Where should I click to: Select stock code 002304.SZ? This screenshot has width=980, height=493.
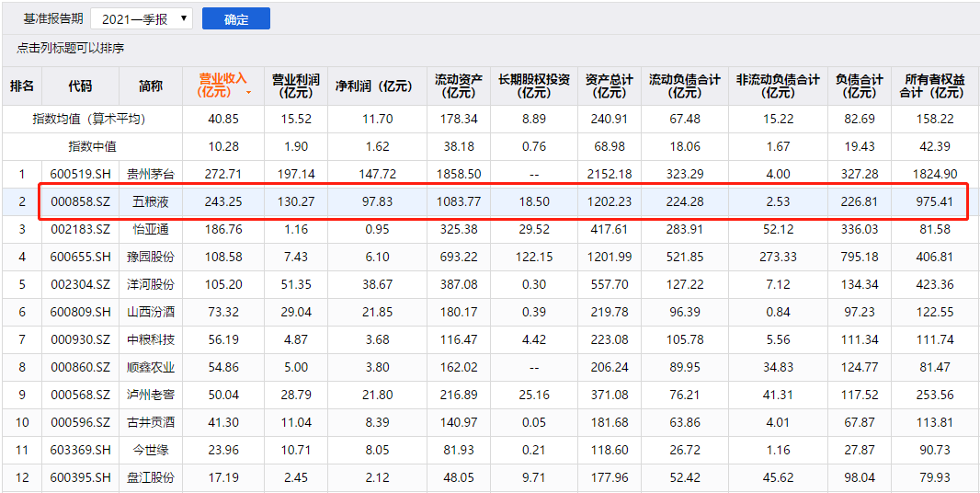80,284
